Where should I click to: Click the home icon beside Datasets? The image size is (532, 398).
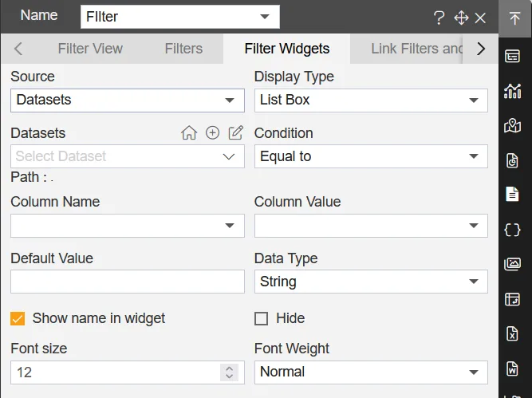point(189,133)
